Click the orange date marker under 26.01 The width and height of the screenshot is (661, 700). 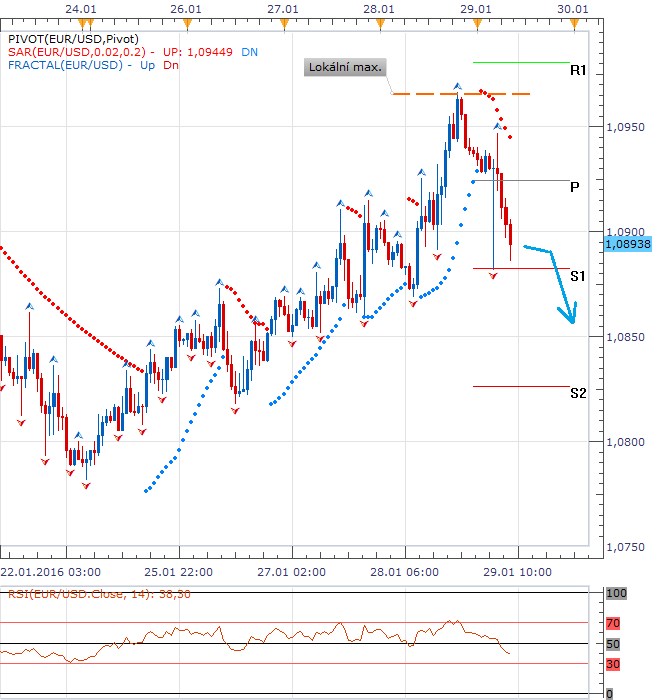click(187, 21)
